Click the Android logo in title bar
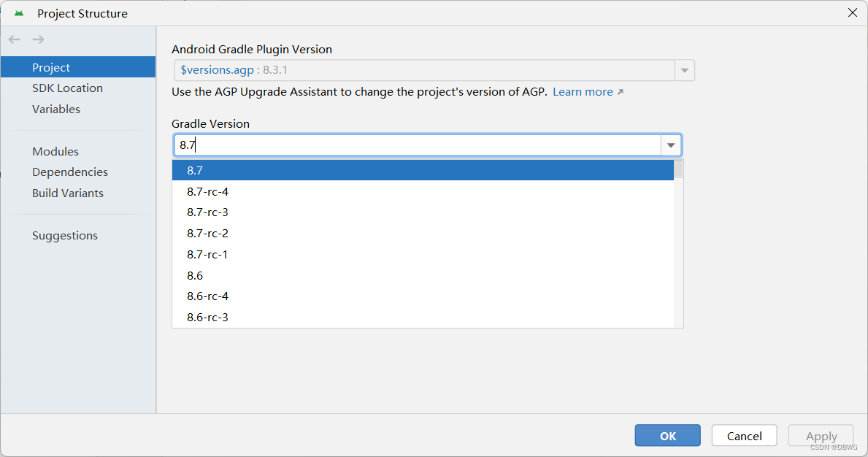This screenshot has width=868, height=457. (x=19, y=13)
